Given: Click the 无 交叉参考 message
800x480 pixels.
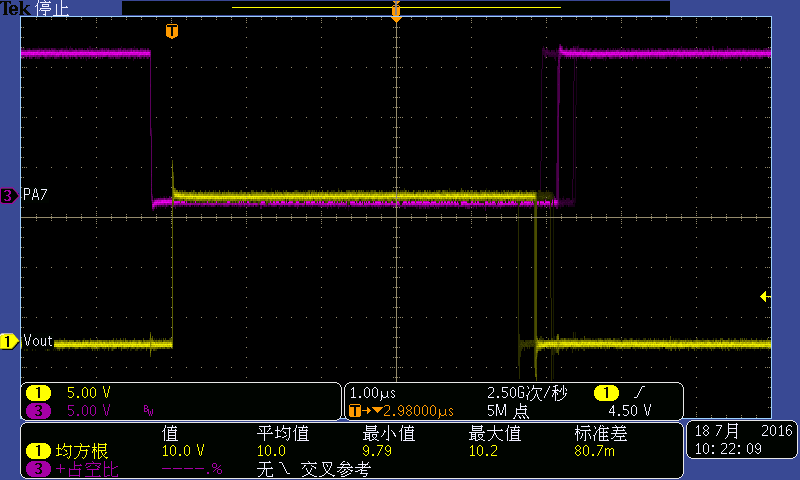Looking at the screenshot, I should (x=314, y=469).
